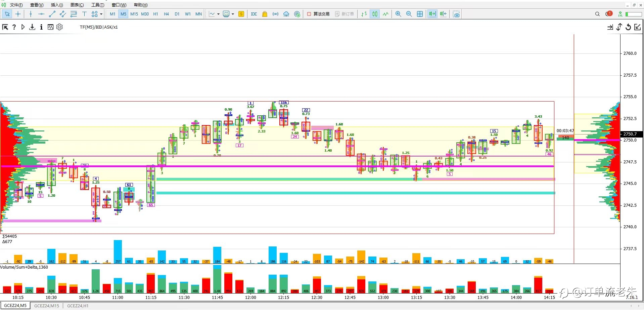The width and height of the screenshot is (644, 310).
Task: Open the 窗口(W) menu
Action: [x=119, y=5]
